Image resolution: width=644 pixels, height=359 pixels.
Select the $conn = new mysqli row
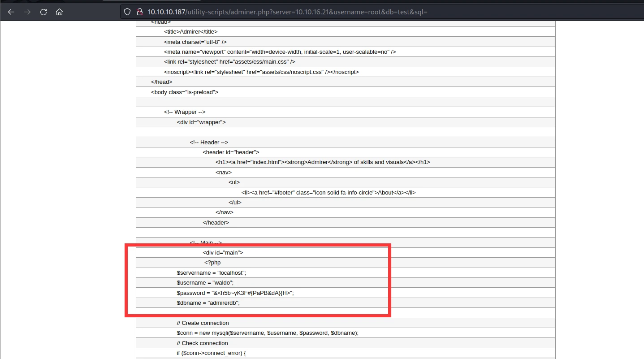coord(346,333)
